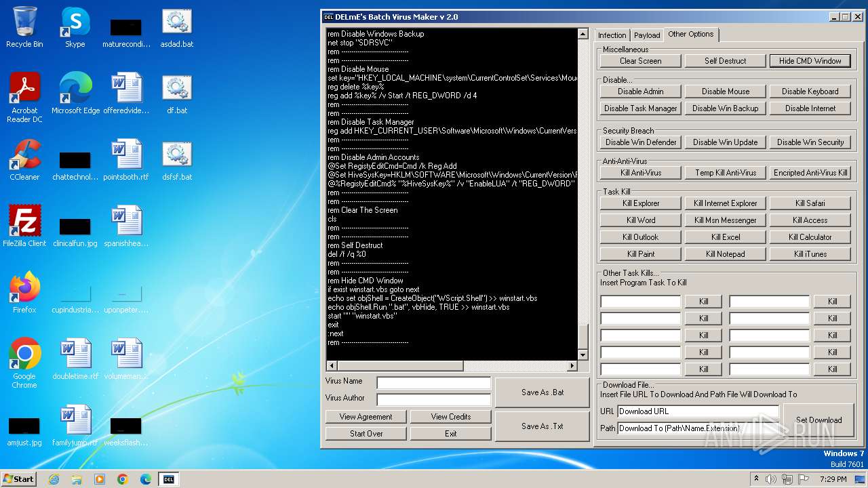Image resolution: width=868 pixels, height=488 pixels.
Task: Click the horizontal scroll right arrow
Action: pos(572,366)
